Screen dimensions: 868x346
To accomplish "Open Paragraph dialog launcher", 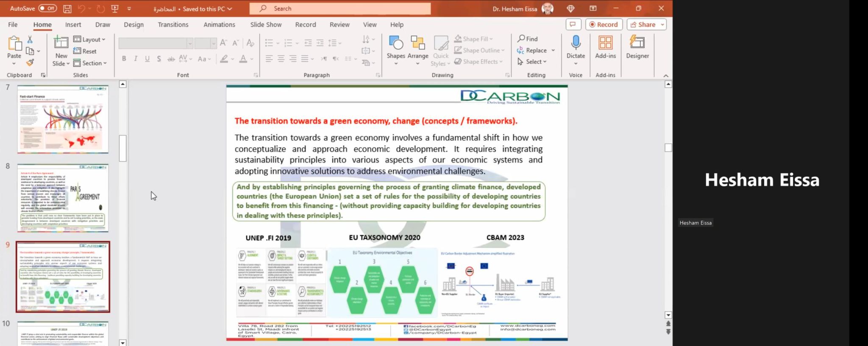I will [x=378, y=75].
